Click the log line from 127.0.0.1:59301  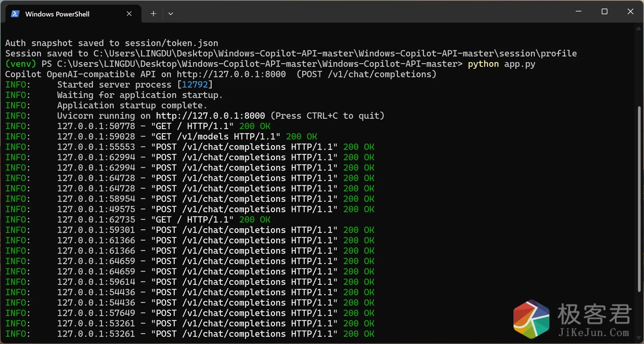click(190, 230)
